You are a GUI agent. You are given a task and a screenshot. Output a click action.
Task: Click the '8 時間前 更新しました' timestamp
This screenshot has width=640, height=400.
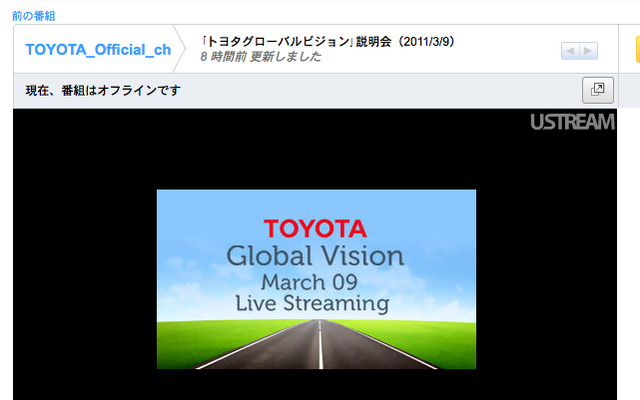pyautogui.click(x=261, y=56)
